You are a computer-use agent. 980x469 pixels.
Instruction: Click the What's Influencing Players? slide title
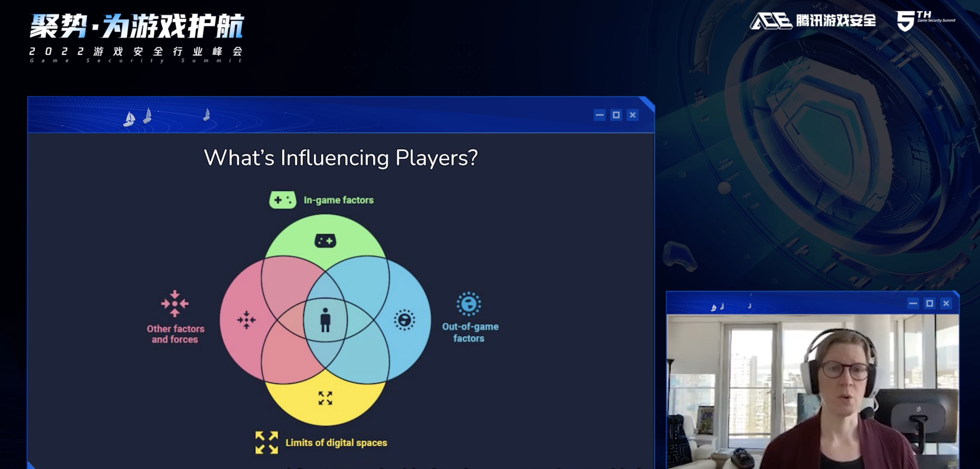pos(341,158)
